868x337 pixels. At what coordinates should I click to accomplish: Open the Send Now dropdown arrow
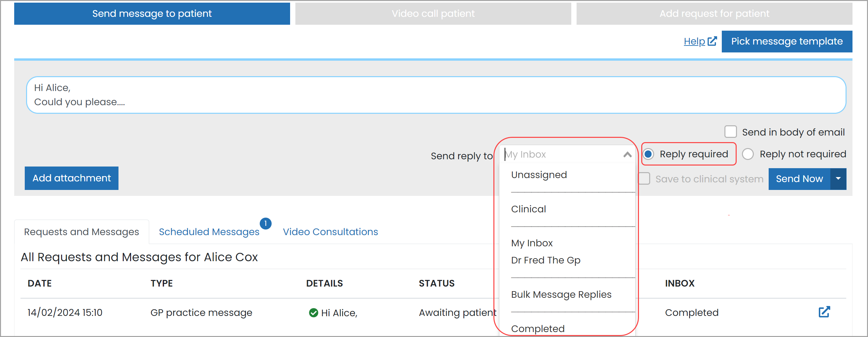pyautogui.click(x=839, y=179)
